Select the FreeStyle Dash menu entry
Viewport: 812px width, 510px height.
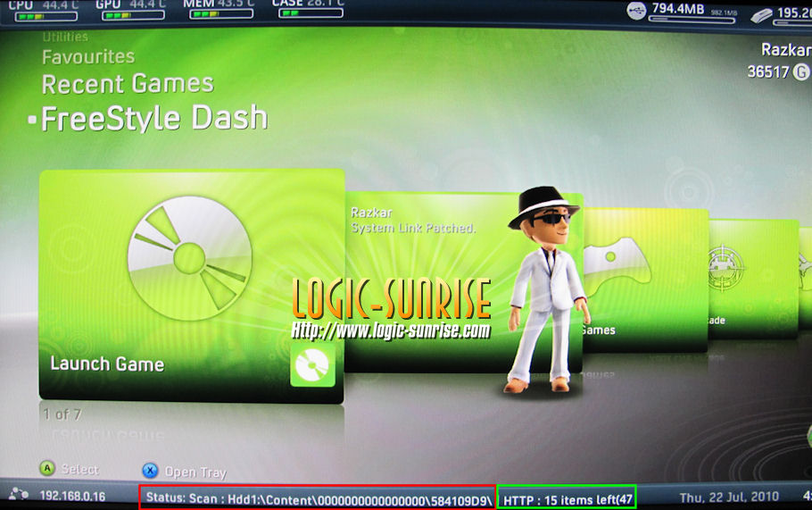point(153,118)
